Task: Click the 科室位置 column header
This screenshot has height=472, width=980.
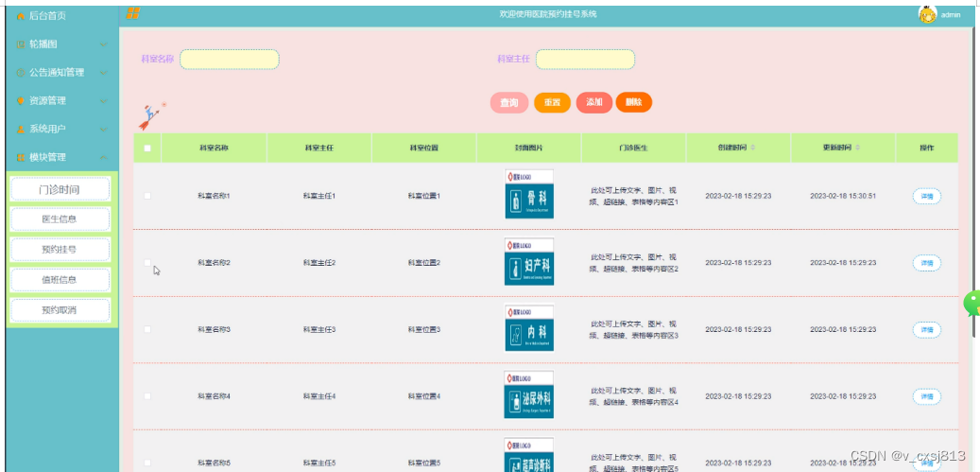Action: 423,149
